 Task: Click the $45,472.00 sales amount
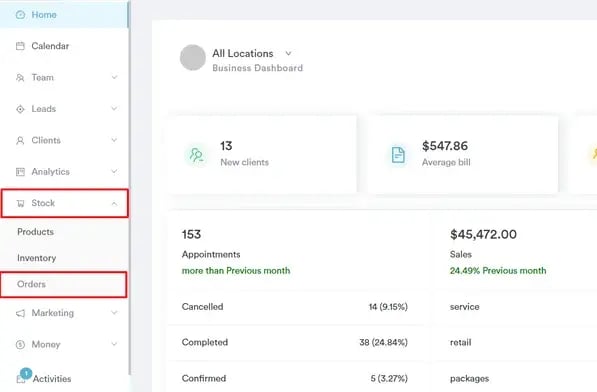(483, 234)
